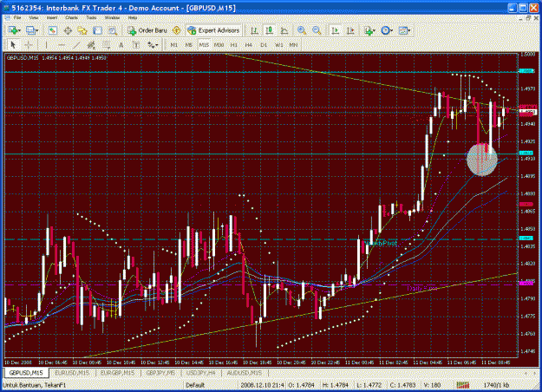Open the Data Window crosshair icon
Viewport: 542px width, 392px height.
[68, 30]
